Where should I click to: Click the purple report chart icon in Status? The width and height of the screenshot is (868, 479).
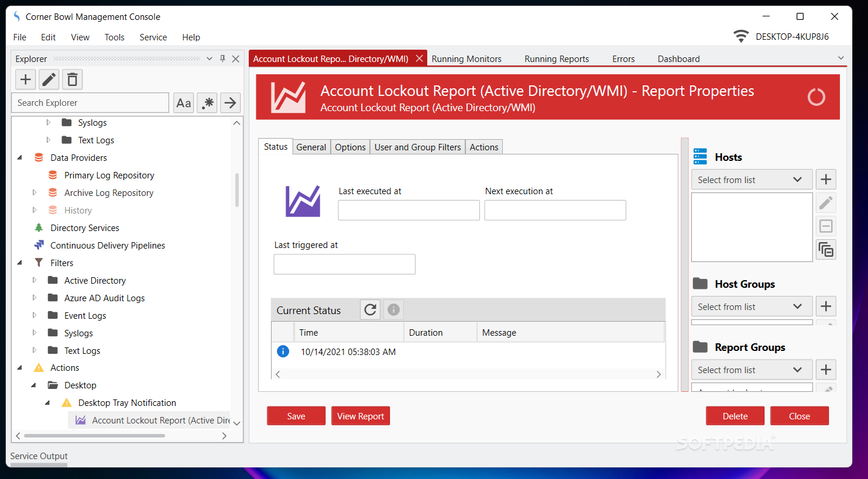click(x=303, y=201)
